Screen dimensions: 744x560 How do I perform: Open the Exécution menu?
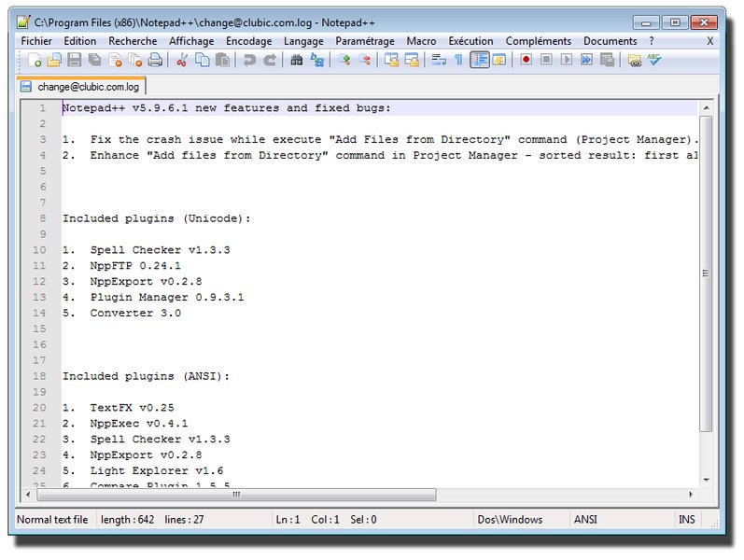(470, 41)
